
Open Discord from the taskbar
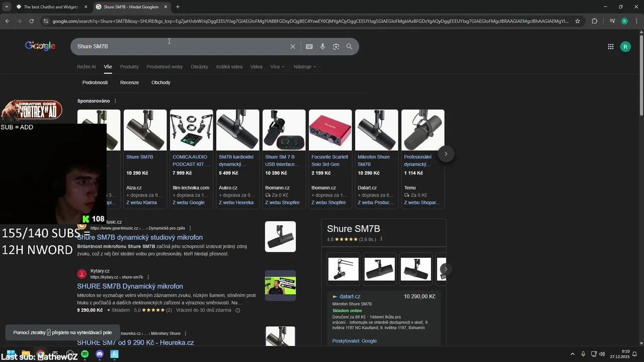coord(100,354)
